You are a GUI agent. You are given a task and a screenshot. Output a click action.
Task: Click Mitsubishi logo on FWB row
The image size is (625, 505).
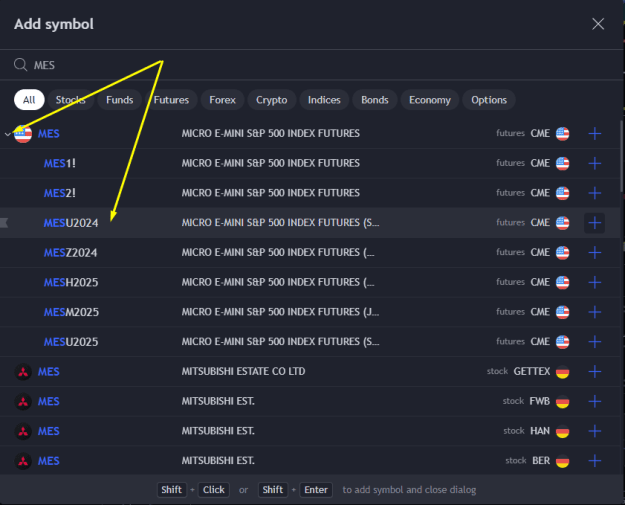(23, 401)
